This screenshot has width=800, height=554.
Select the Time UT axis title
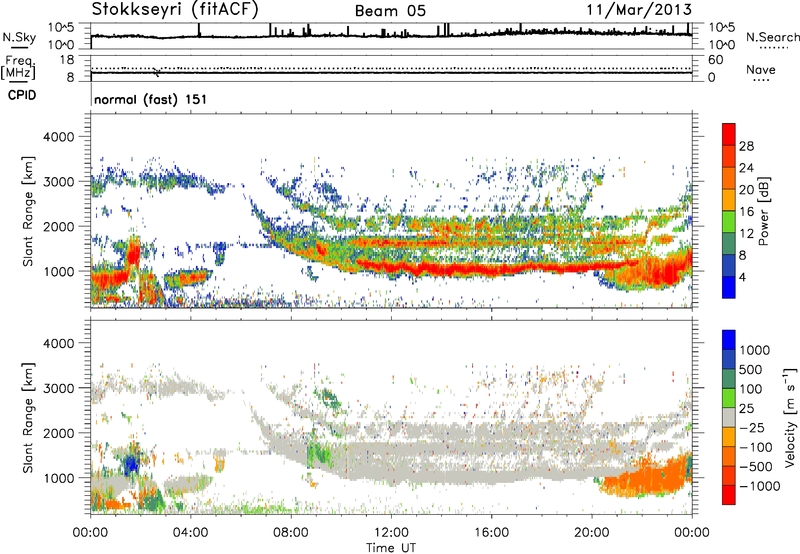pyautogui.click(x=391, y=548)
